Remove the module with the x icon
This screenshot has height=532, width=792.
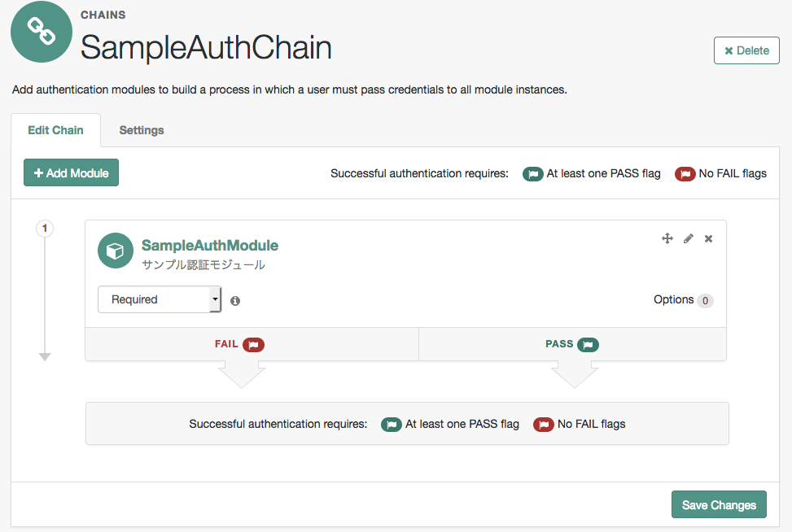(709, 238)
